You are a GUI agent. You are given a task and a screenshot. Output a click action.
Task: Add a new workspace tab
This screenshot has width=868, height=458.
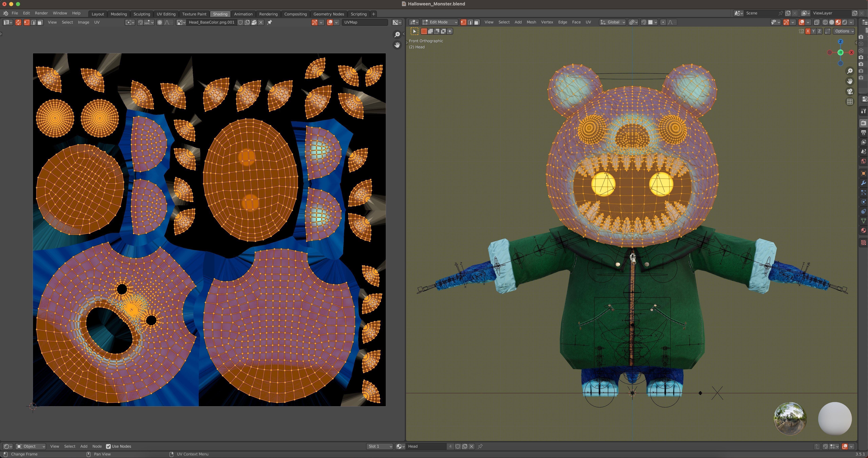point(373,14)
